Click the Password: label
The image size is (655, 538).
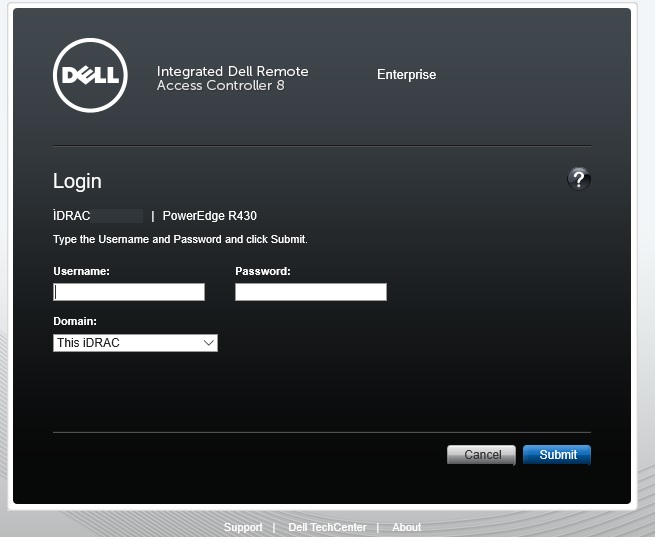[x=263, y=271]
